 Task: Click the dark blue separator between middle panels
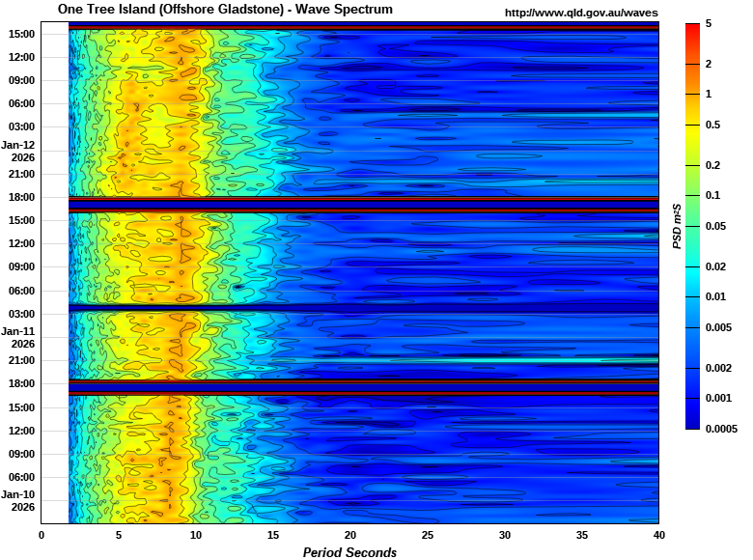pyautogui.click(x=363, y=307)
